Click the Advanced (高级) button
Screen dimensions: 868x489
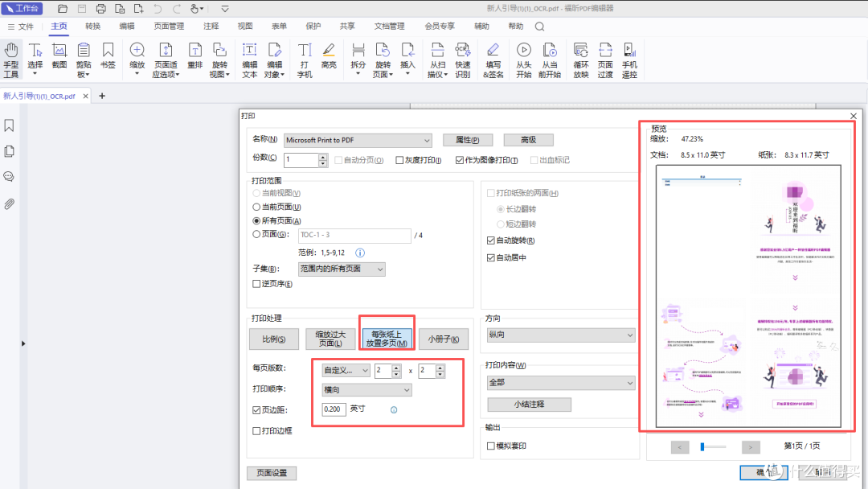(x=529, y=140)
